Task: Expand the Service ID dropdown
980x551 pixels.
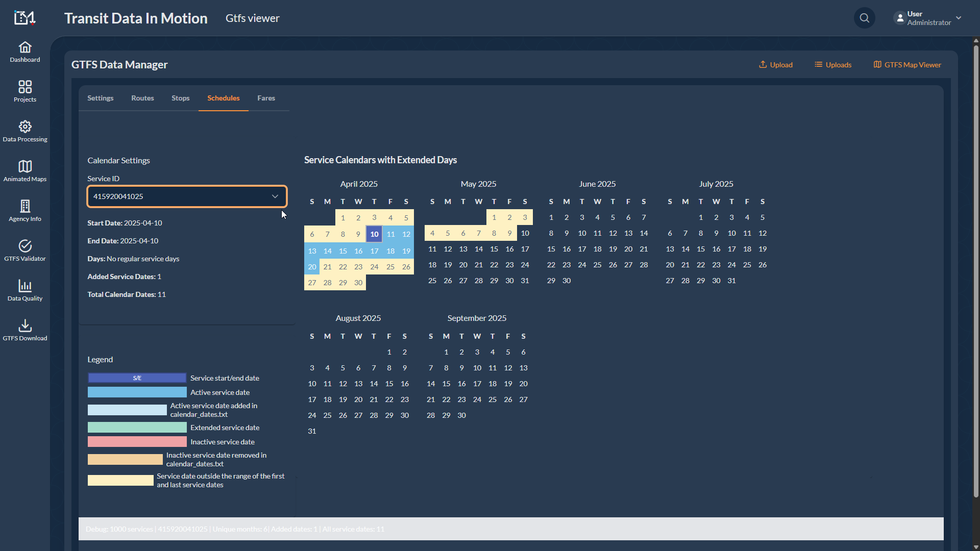Action: pos(187,196)
